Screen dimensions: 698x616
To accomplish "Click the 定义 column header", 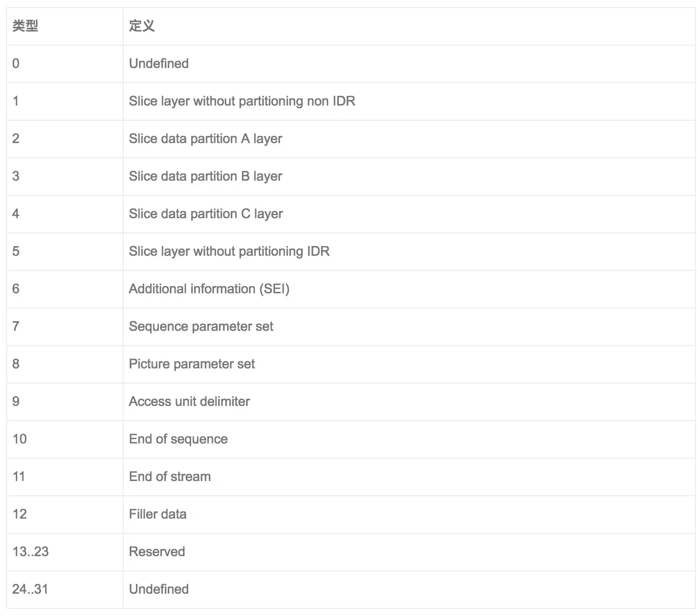I will tap(409, 26).
